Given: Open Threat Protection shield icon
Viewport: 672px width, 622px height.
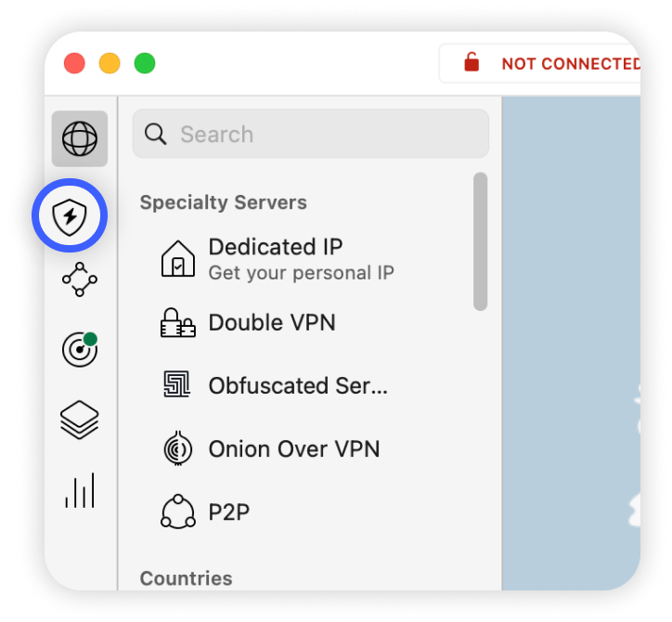Looking at the screenshot, I should (x=70, y=216).
